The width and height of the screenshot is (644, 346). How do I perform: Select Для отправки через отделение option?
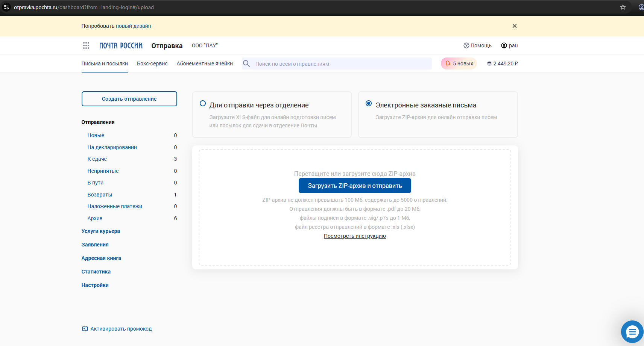click(x=203, y=104)
